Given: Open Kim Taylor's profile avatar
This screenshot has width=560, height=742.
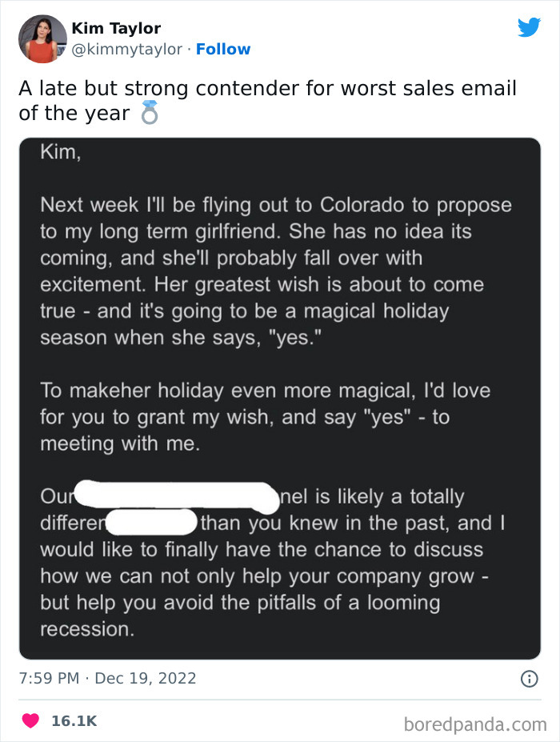Looking at the screenshot, I should tap(42, 38).
